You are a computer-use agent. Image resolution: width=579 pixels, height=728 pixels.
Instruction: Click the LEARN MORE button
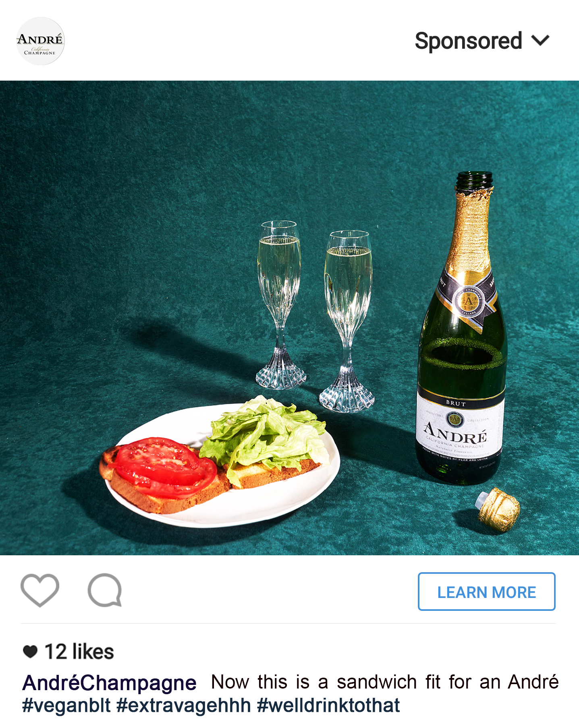486,591
